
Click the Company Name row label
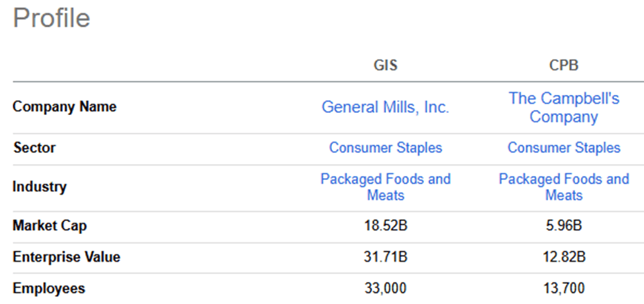pyautogui.click(x=64, y=107)
